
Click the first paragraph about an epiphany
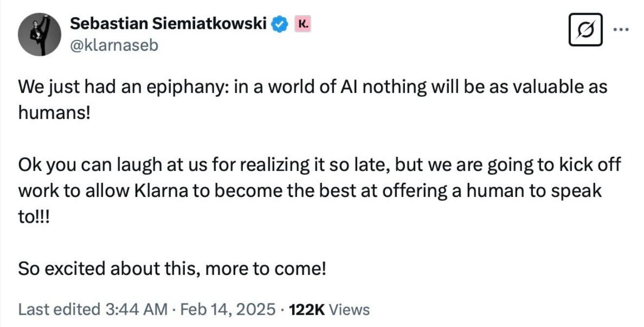312,88
